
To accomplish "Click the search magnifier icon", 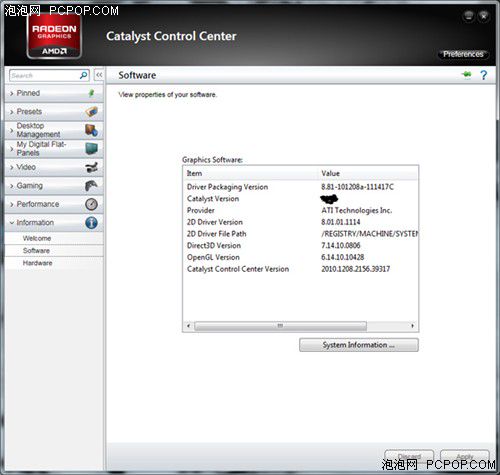I will click(84, 75).
